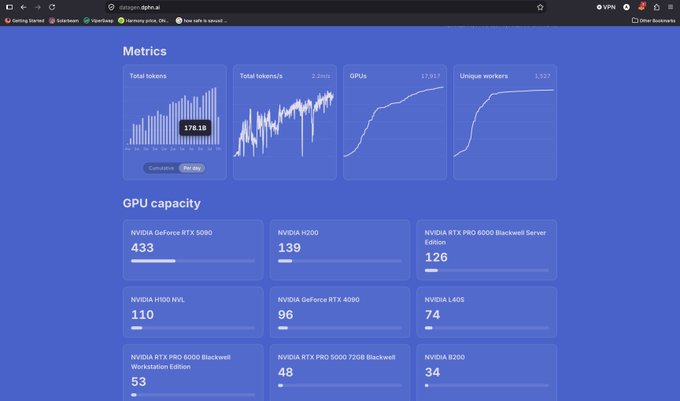The width and height of the screenshot is (680, 401).
Task: Open the 'how safe is savusd' bookmark
Action: pyautogui.click(x=201, y=20)
